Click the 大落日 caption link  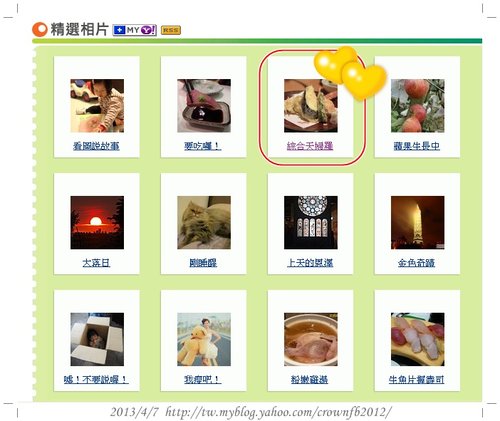point(96,263)
